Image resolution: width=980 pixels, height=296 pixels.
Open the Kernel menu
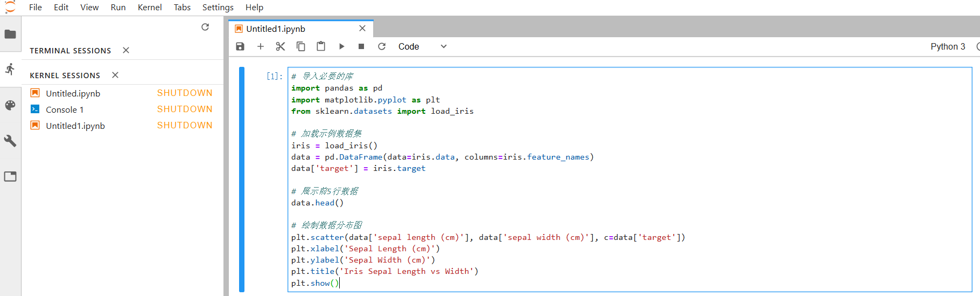pos(150,7)
